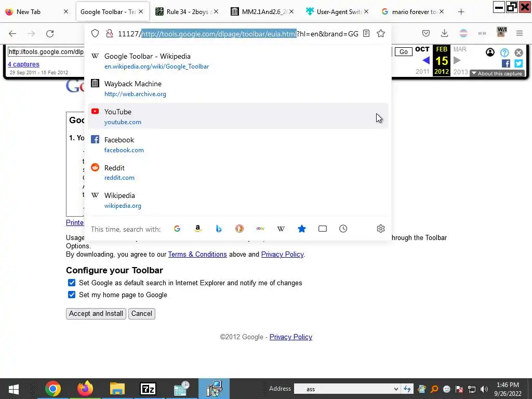This screenshot has width=532, height=399.
Task: Click the taskbar clock showing 1:46 PM
Action: (508, 389)
